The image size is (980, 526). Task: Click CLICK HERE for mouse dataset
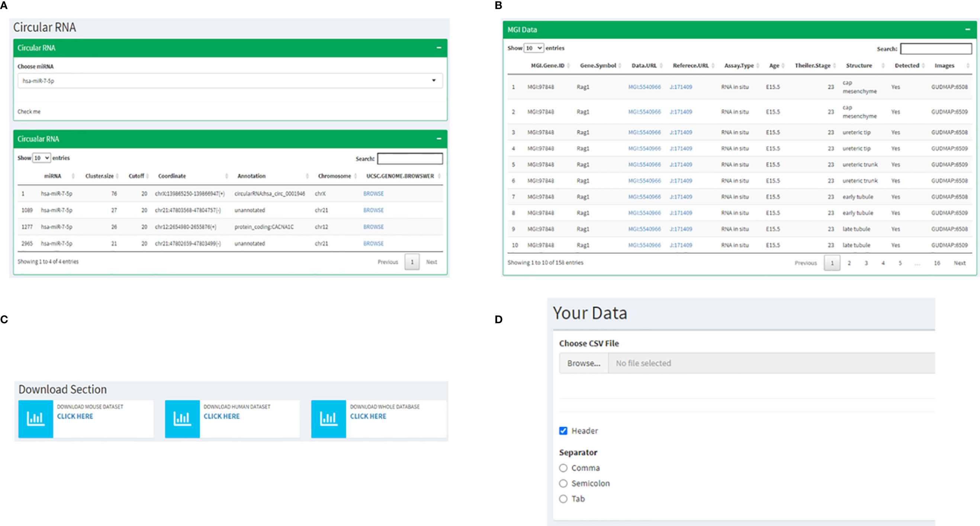pyautogui.click(x=75, y=416)
